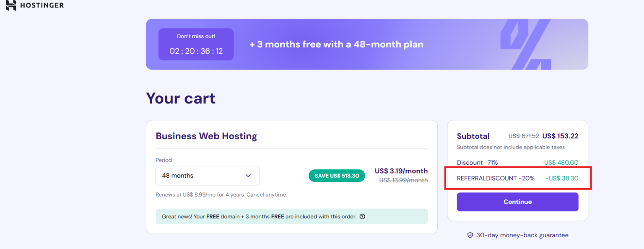Screen dimensions: 644x249
Task: Click the money-back guarantee shield icon
Action: click(x=470, y=235)
